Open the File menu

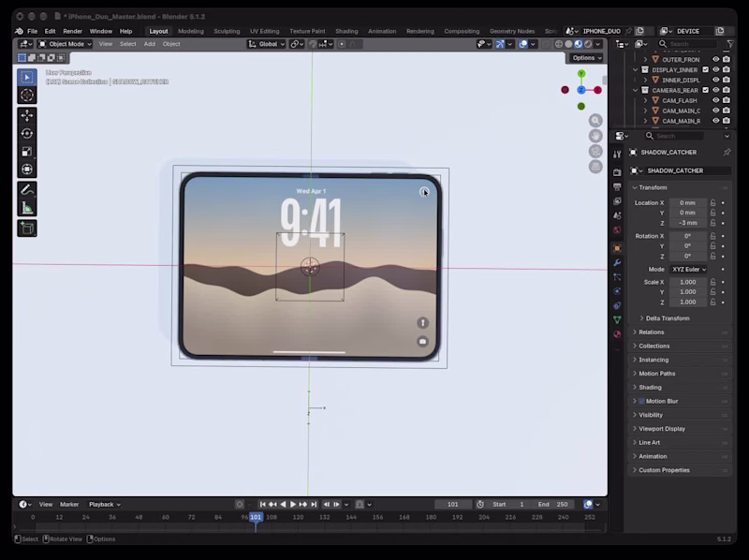pyautogui.click(x=33, y=31)
